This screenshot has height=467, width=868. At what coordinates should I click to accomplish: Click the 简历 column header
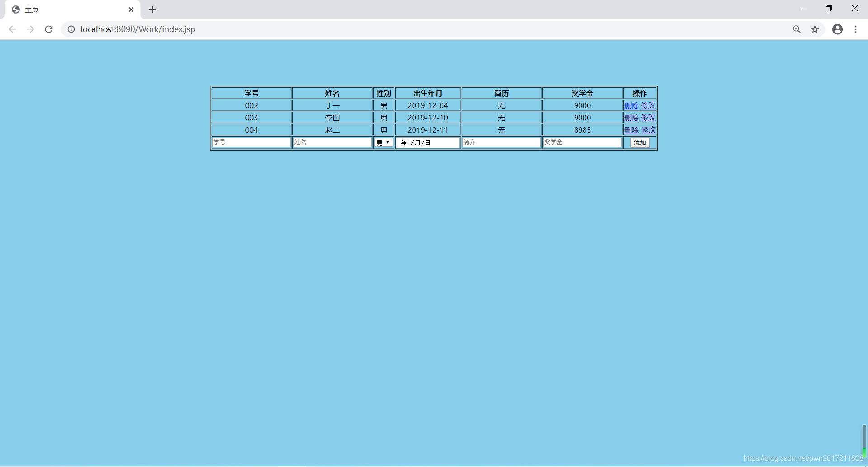[x=501, y=93]
